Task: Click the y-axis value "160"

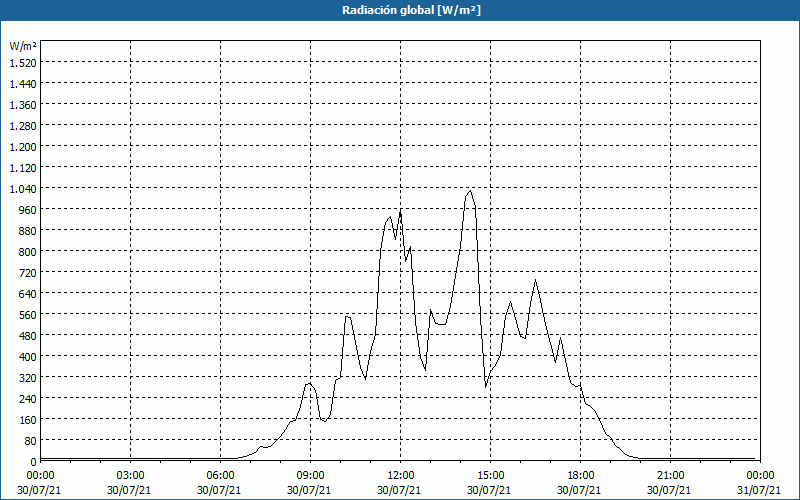Action: pos(28,419)
